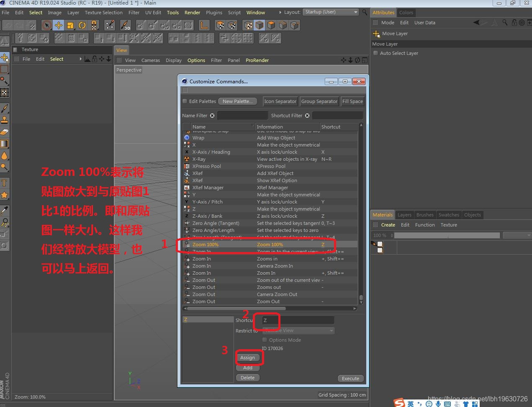Select the star shape tool
Viewport: 532px width, 407px height.
[x=5, y=195]
